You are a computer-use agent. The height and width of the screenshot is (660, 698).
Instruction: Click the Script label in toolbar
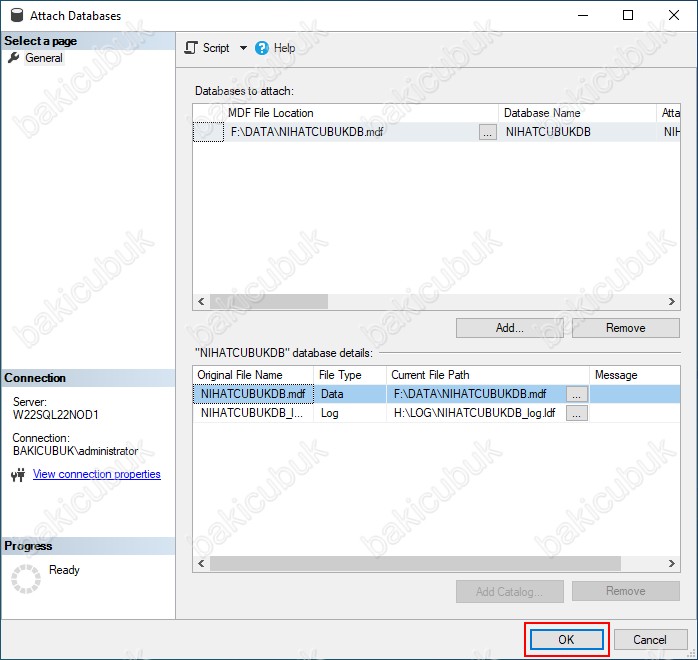216,48
